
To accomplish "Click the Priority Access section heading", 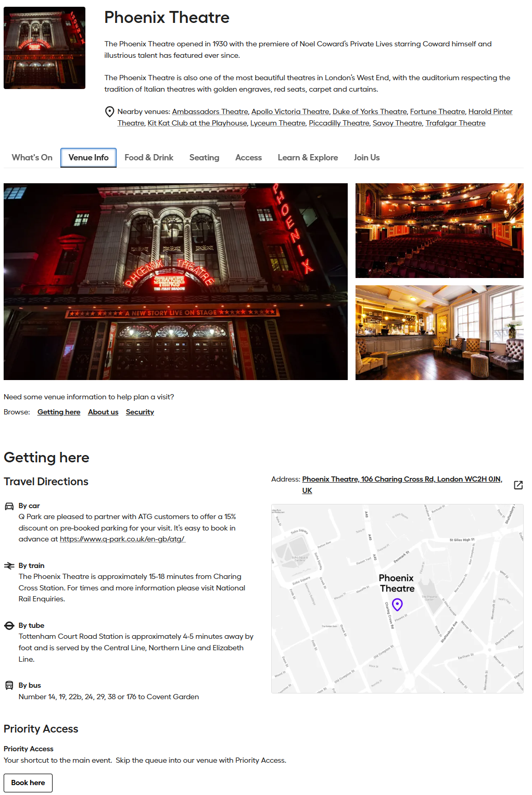I will click(41, 729).
